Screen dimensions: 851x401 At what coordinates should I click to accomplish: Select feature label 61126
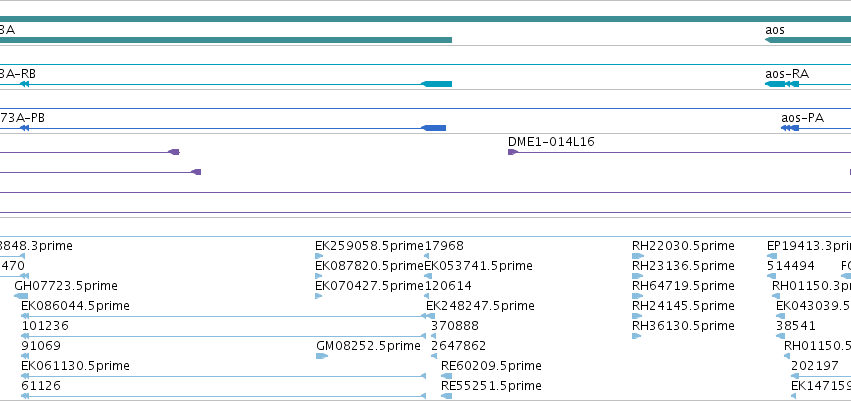[41, 386]
